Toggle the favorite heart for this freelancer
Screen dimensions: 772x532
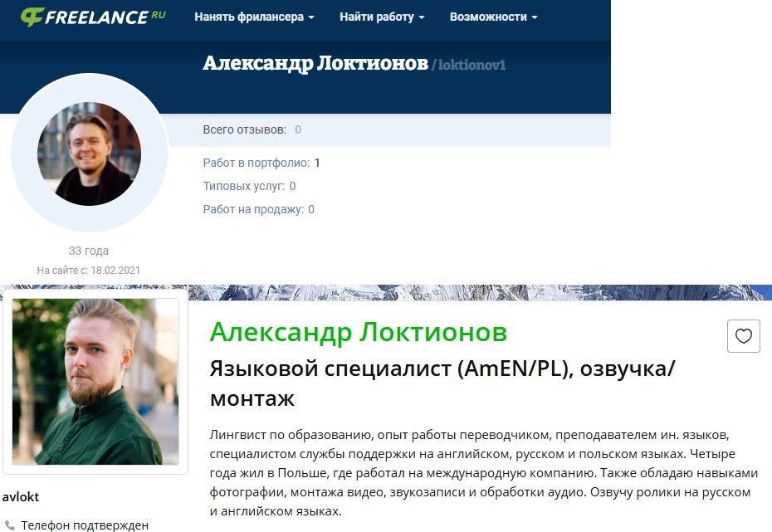745,335
